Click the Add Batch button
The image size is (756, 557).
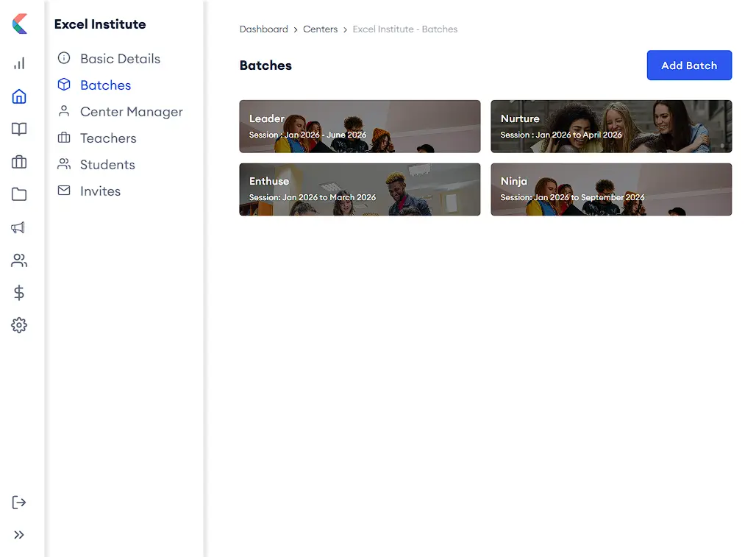(x=689, y=65)
